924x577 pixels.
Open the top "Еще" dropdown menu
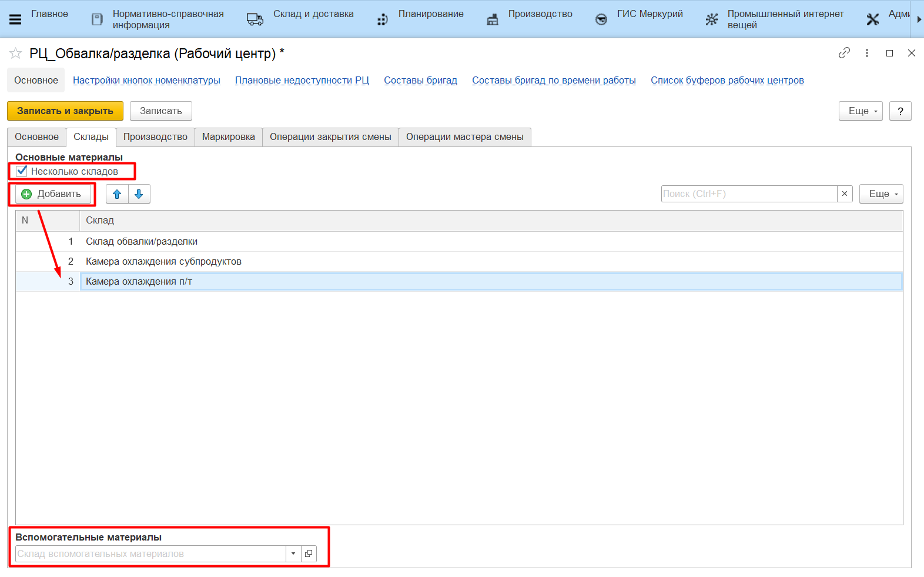[861, 111]
